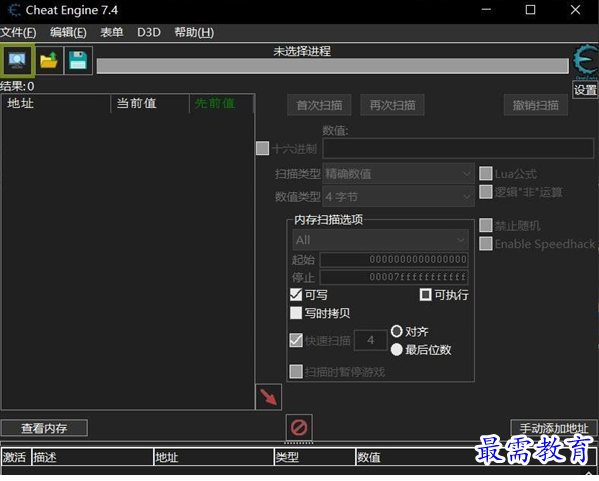This screenshot has height=481, width=599.
Task: Open the 编辑(E) menu
Action: [68, 32]
